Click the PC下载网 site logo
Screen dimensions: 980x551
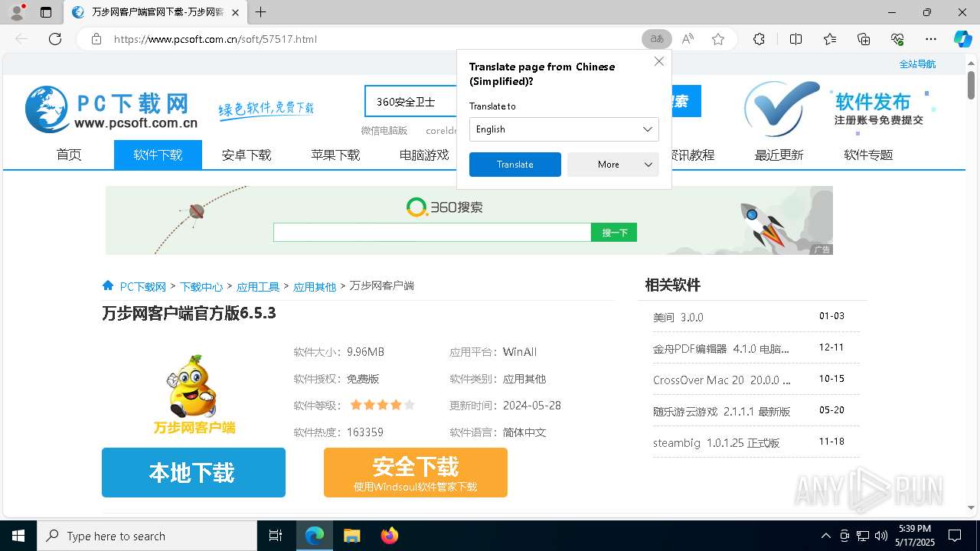[x=112, y=109]
